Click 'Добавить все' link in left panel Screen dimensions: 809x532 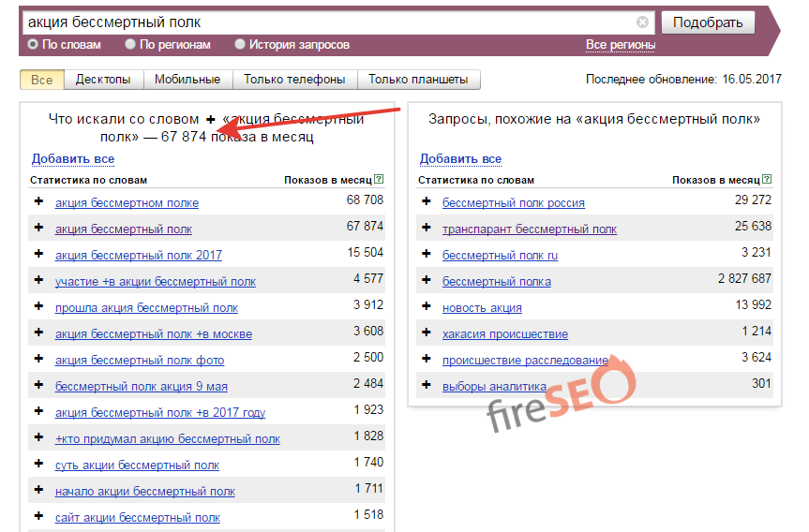click(73, 159)
